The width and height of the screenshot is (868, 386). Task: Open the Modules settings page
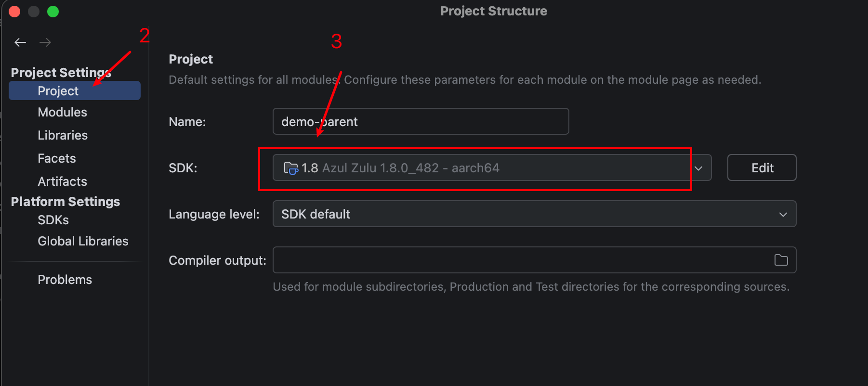click(x=62, y=112)
